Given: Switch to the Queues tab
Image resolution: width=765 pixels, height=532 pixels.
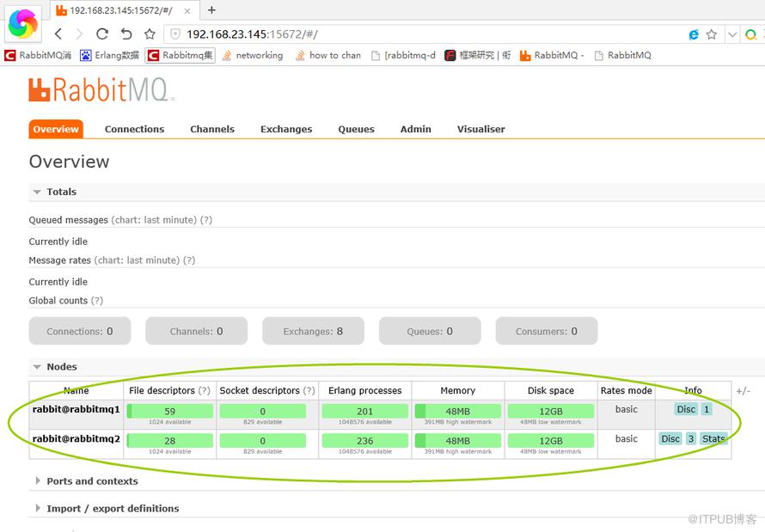Looking at the screenshot, I should [x=356, y=129].
